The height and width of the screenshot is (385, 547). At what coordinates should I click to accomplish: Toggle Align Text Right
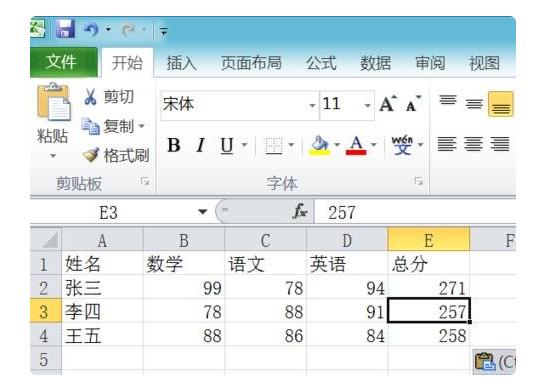click(x=500, y=144)
